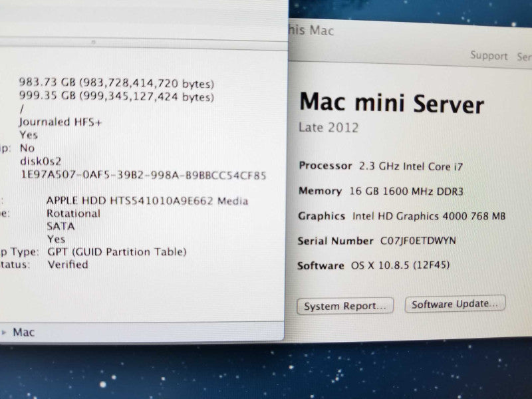Viewport: 532px width, 399px height.
Task: Select the serial number C07JF0ETDWYN
Action: click(x=418, y=241)
